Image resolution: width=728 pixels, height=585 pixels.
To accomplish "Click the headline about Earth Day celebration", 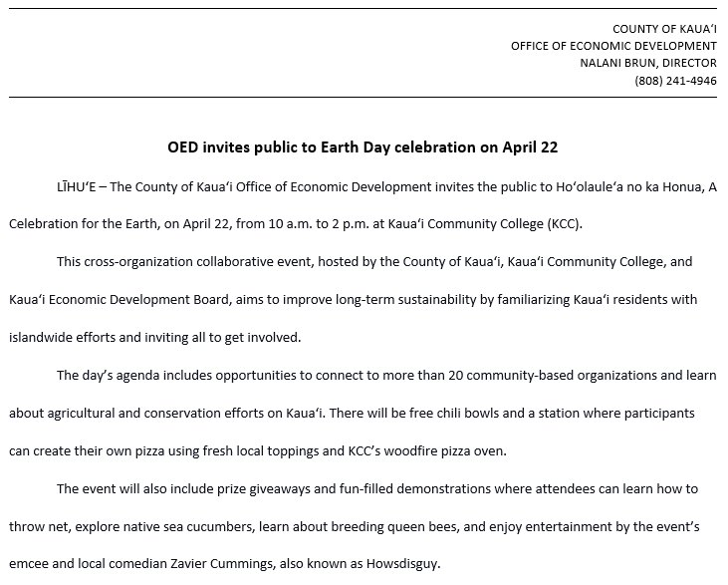I will pos(363,147).
